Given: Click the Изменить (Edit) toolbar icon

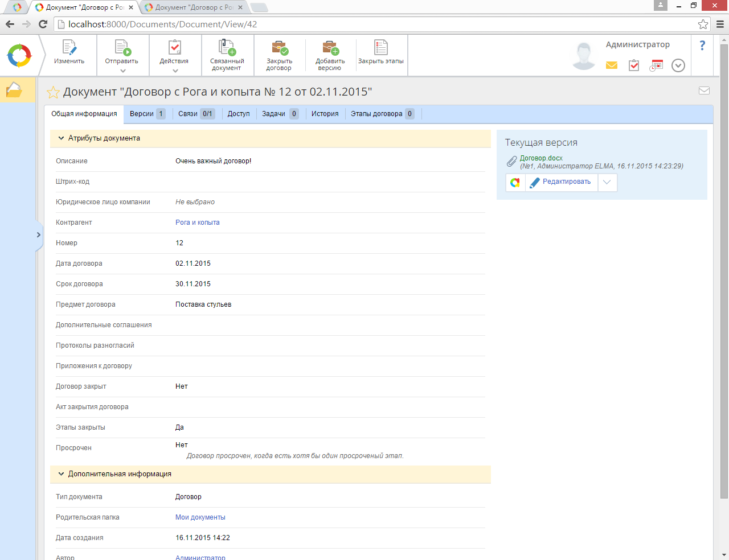Looking at the screenshot, I should pos(69,48).
